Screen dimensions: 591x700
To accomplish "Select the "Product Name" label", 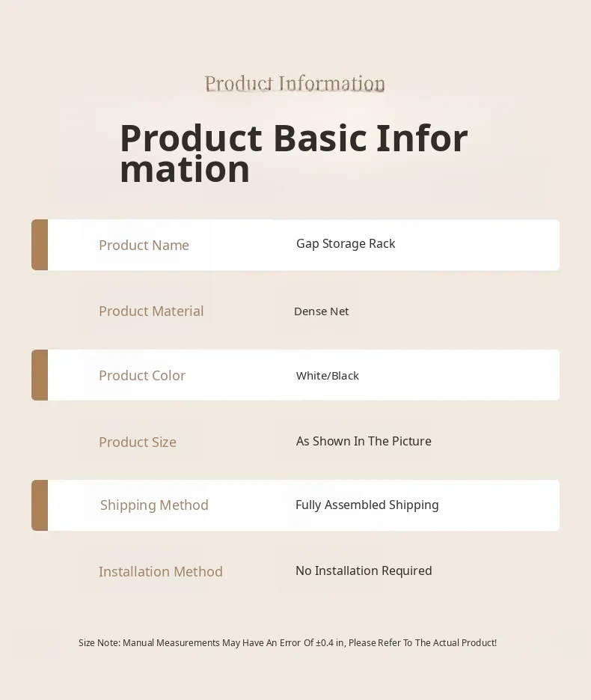I will pos(144,246).
